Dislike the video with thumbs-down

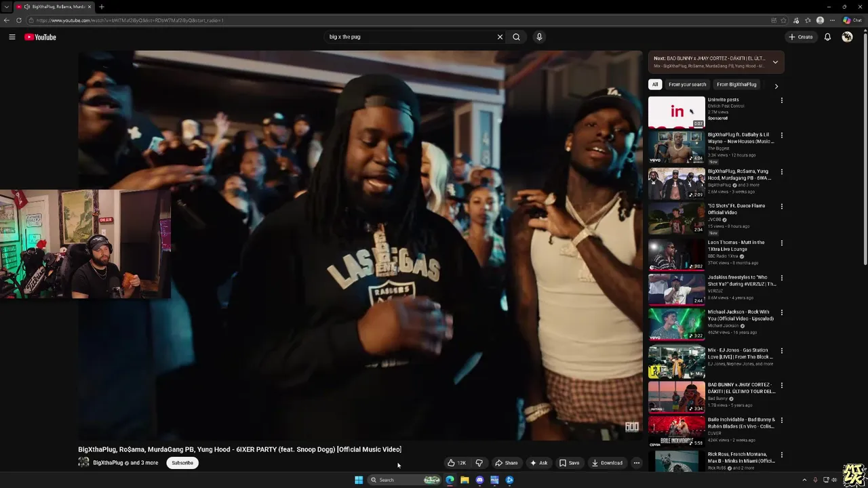pos(479,463)
